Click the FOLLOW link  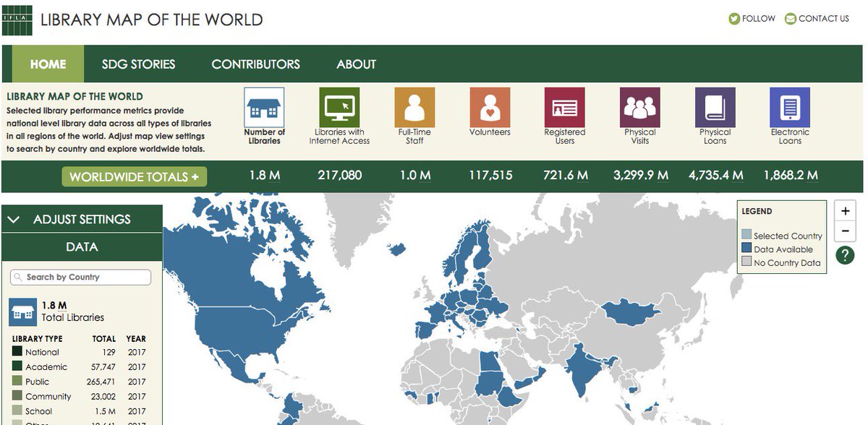point(758,19)
